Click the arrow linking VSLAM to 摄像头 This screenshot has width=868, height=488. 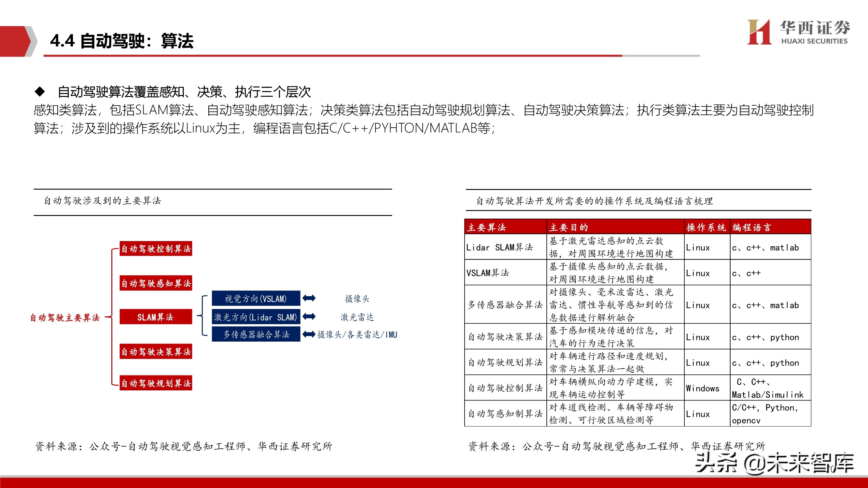310,298
